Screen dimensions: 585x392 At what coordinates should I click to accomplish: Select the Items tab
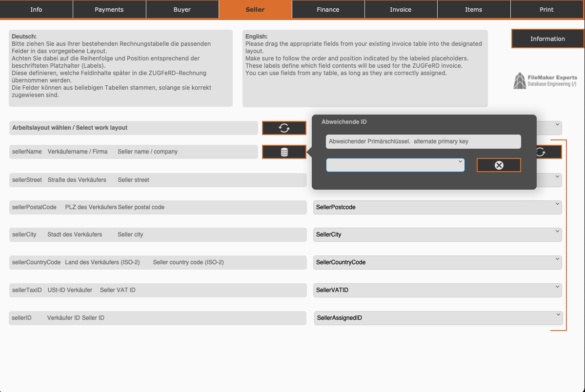[x=473, y=10]
